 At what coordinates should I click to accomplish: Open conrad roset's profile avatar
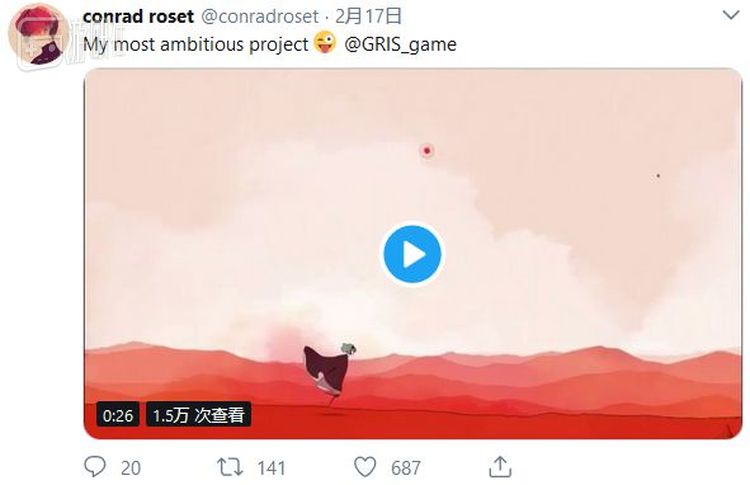tap(39, 35)
